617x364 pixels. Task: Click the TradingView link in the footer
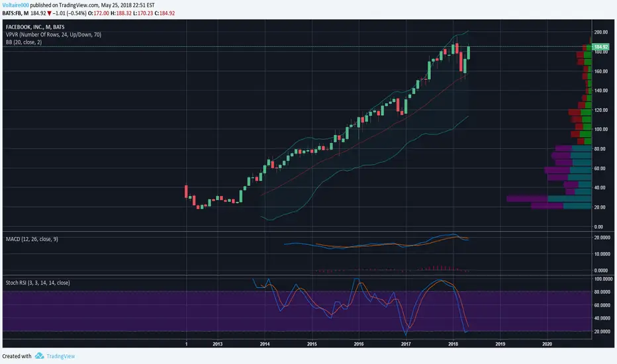(61, 356)
